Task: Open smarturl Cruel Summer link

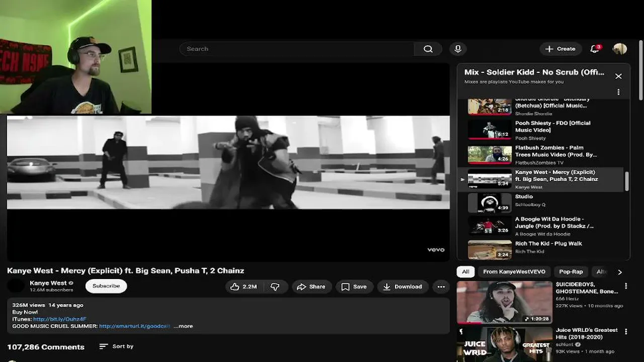Action: pyautogui.click(x=134, y=326)
